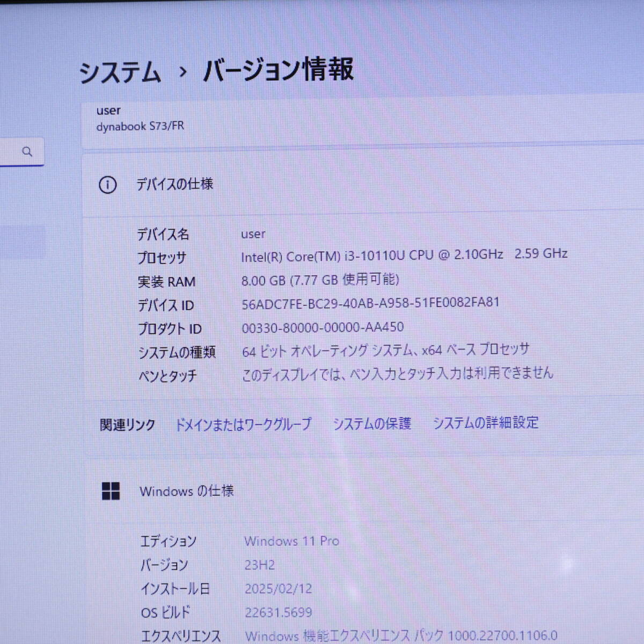Open システムの詳細設定 link
644x644 pixels.
click(486, 423)
